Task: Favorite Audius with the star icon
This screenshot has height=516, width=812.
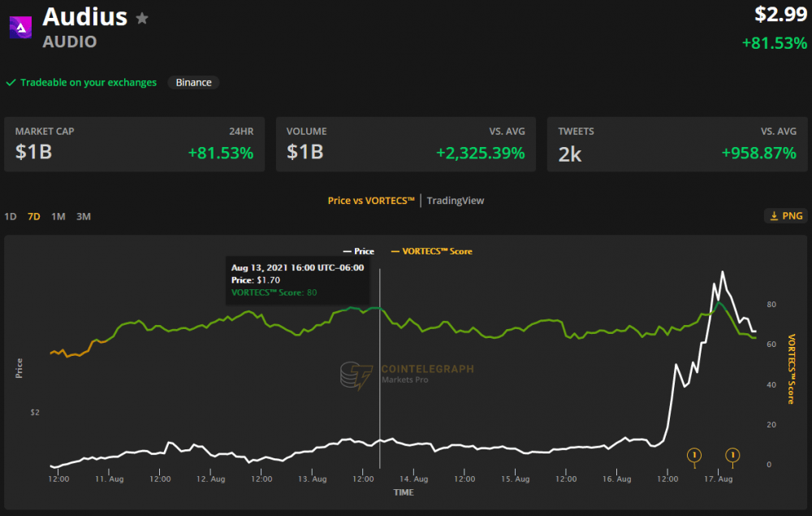Action: click(142, 19)
